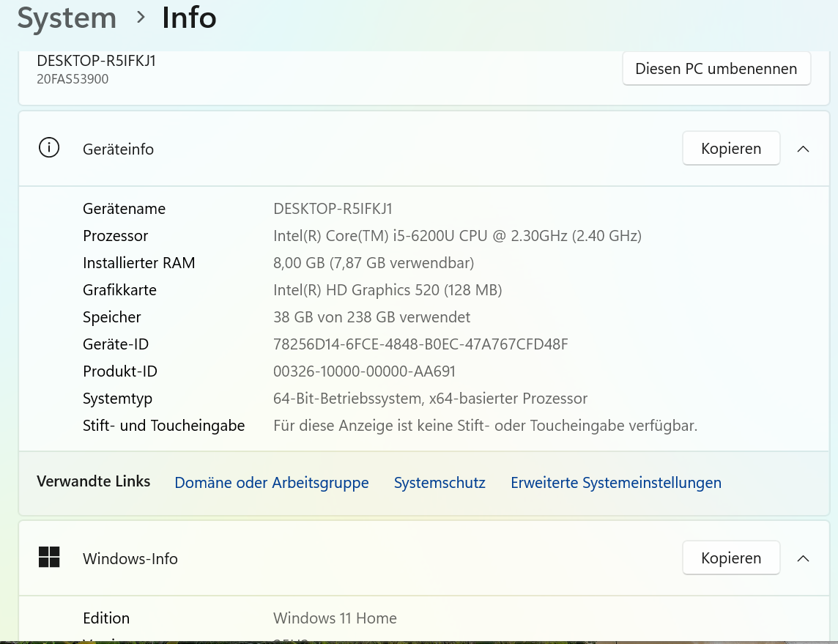Click the Gerätename label

click(x=124, y=208)
